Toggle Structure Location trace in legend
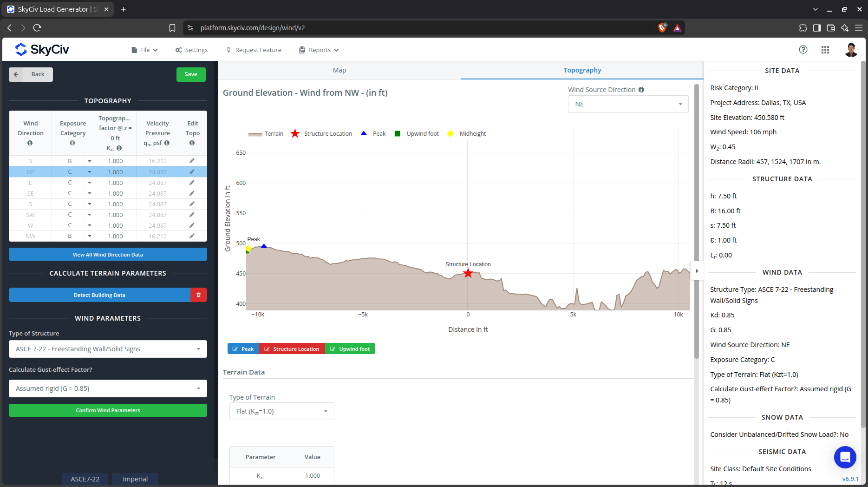868x487 pixels. [x=321, y=134]
